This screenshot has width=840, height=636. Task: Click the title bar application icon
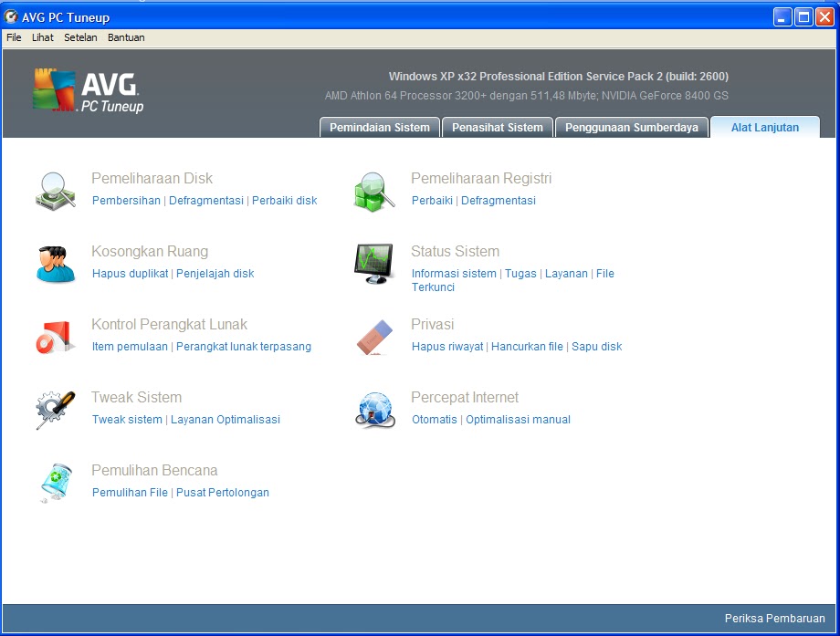point(10,17)
